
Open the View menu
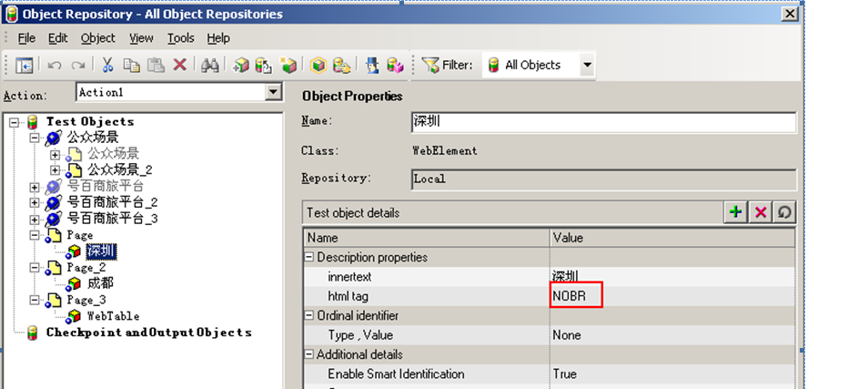(141, 38)
